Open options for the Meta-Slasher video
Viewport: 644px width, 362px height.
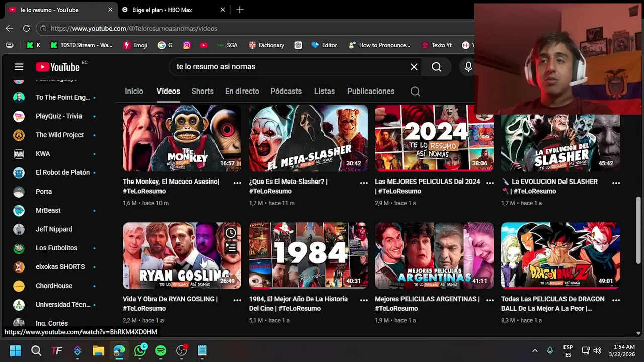[364, 183]
